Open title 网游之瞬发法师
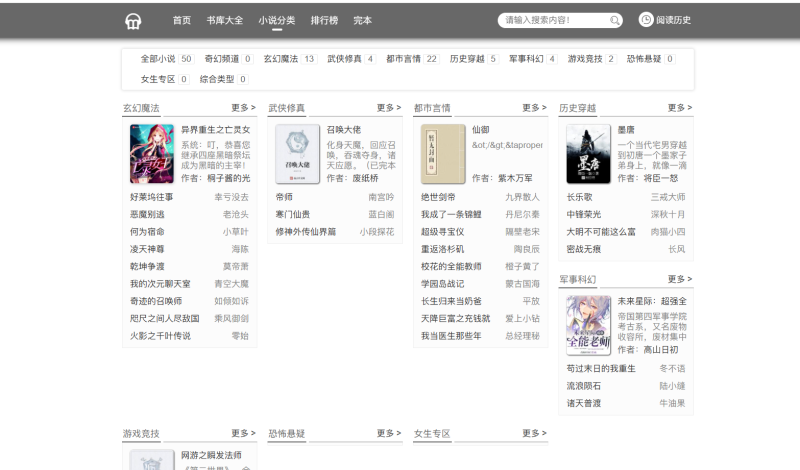Viewport: 800px width, 470px height. click(211, 455)
